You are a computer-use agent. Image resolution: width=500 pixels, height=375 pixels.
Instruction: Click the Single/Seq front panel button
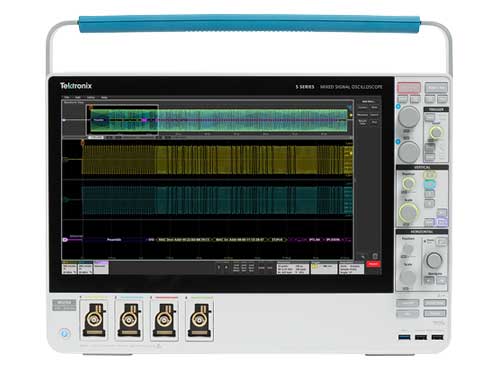[x=436, y=88]
